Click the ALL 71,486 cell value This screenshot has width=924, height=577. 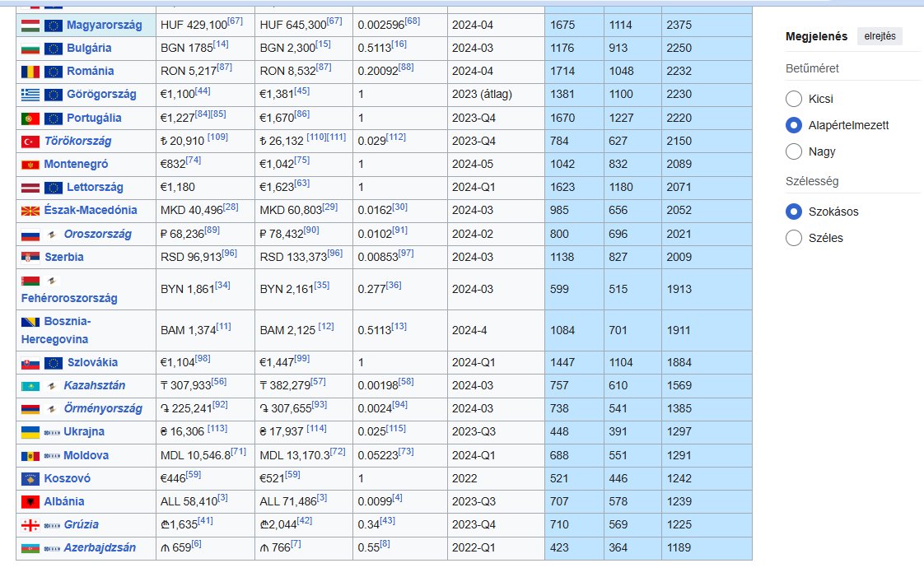(288, 502)
